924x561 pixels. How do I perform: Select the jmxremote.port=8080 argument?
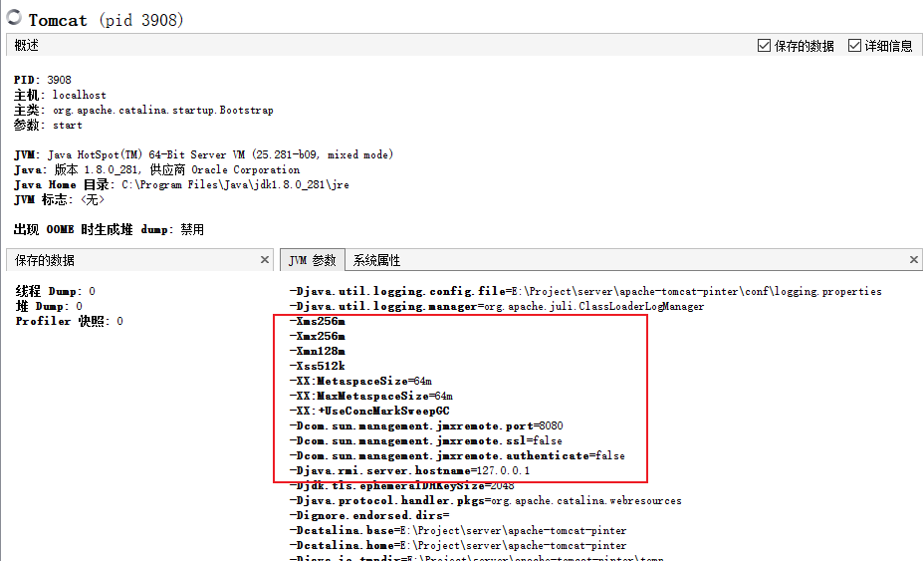pyautogui.click(x=426, y=425)
